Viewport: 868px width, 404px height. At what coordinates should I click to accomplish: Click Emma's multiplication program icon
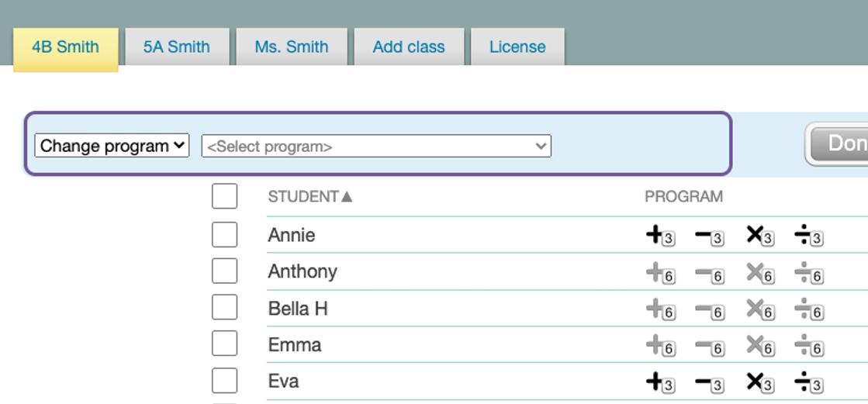[759, 346]
